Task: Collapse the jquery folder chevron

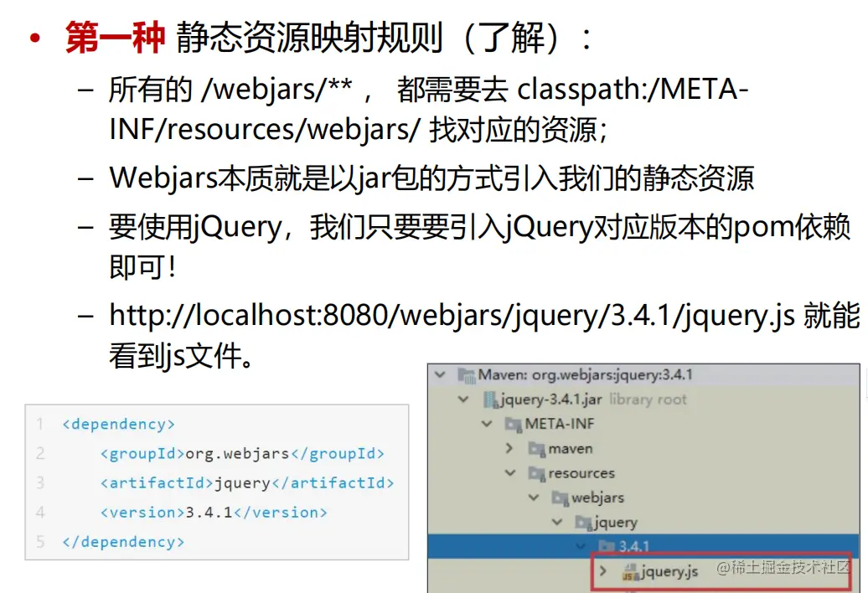Action: pos(557,522)
